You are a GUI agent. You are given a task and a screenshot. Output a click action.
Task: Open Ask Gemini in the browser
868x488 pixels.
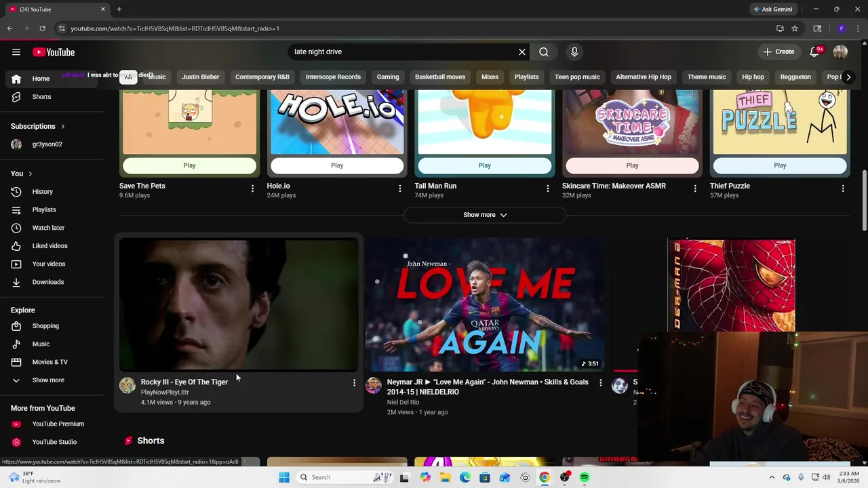coord(772,9)
